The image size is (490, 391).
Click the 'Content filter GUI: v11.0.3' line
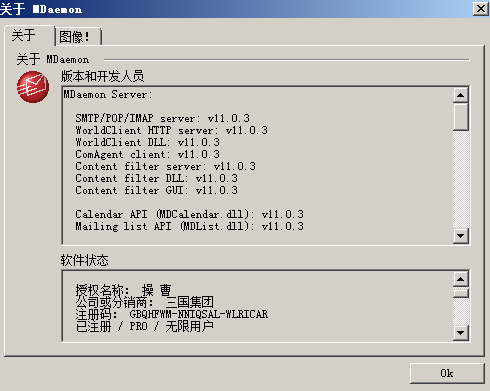click(x=156, y=190)
